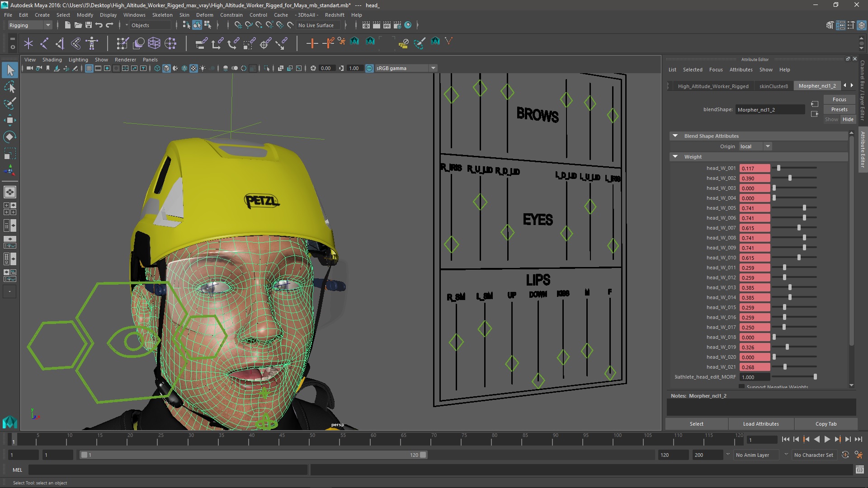The height and width of the screenshot is (488, 868).
Task: Open Render Settings clapper-gear icon
Action: [x=397, y=25]
